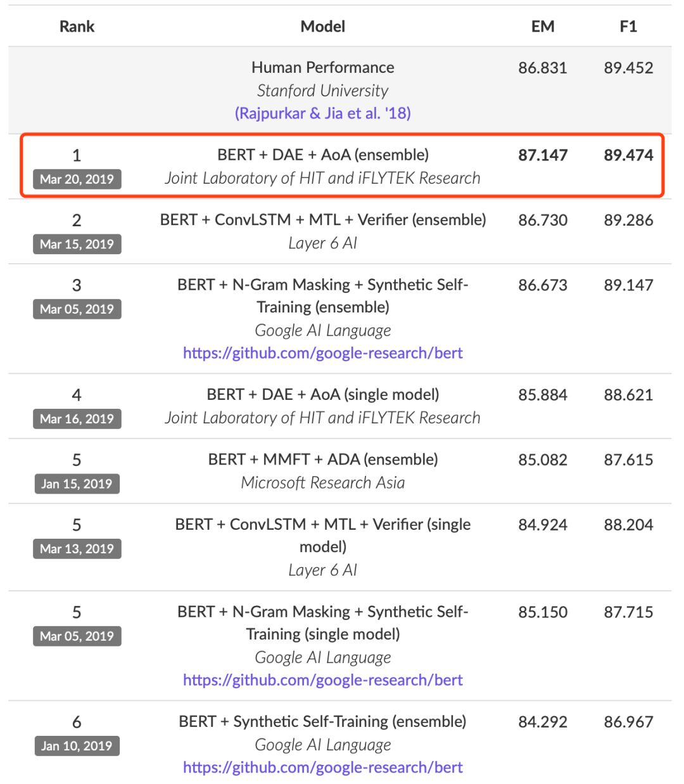Click the Microsoft Research Asia affiliation text
This screenshot has width=684, height=784.
322,483
